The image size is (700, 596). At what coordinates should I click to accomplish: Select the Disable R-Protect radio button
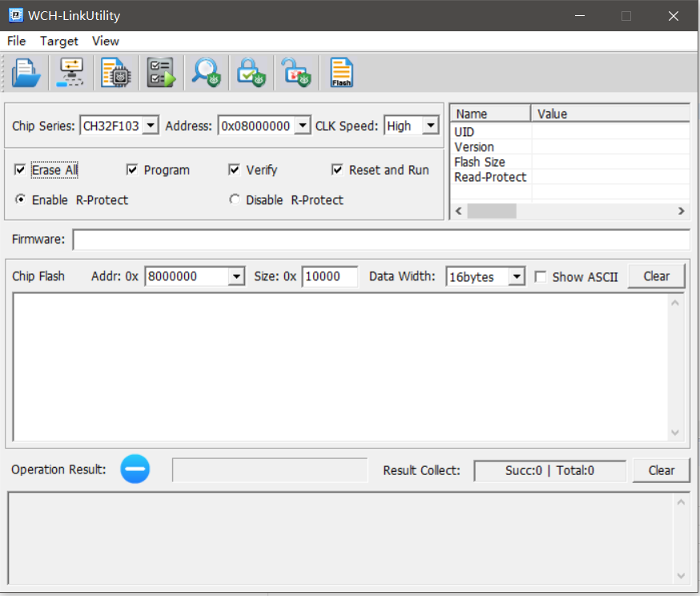tap(235, 199)
